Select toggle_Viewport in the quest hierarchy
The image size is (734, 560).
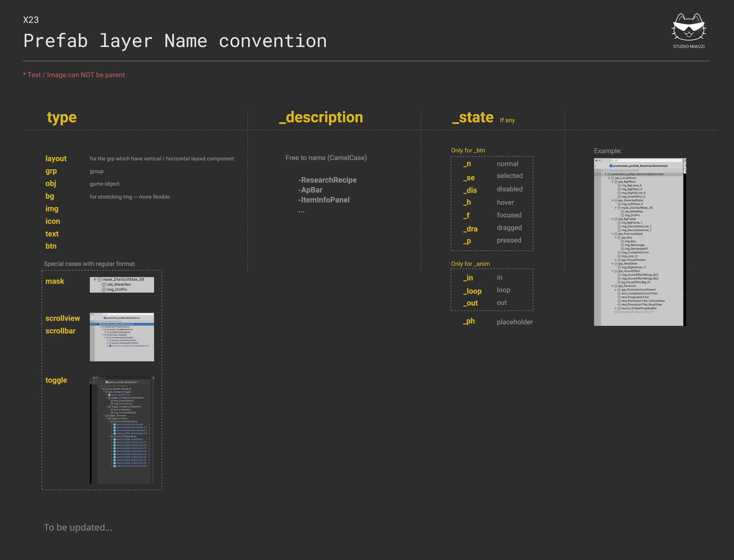(117, 416)
